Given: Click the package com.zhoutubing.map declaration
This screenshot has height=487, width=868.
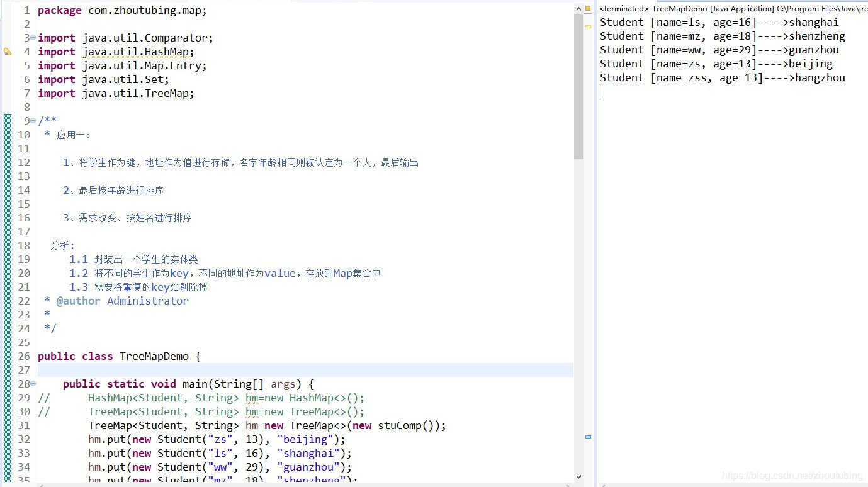Looking at the screenshot, I should tap(122, 10).
